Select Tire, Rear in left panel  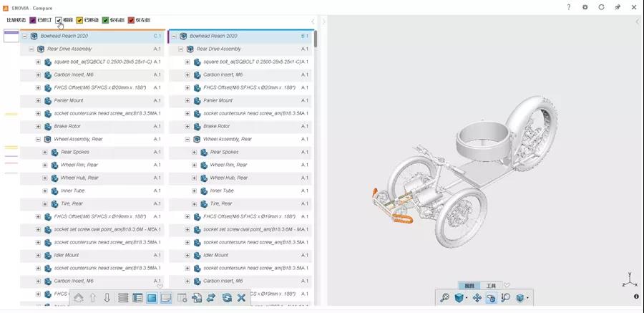(x=72, y=203)
